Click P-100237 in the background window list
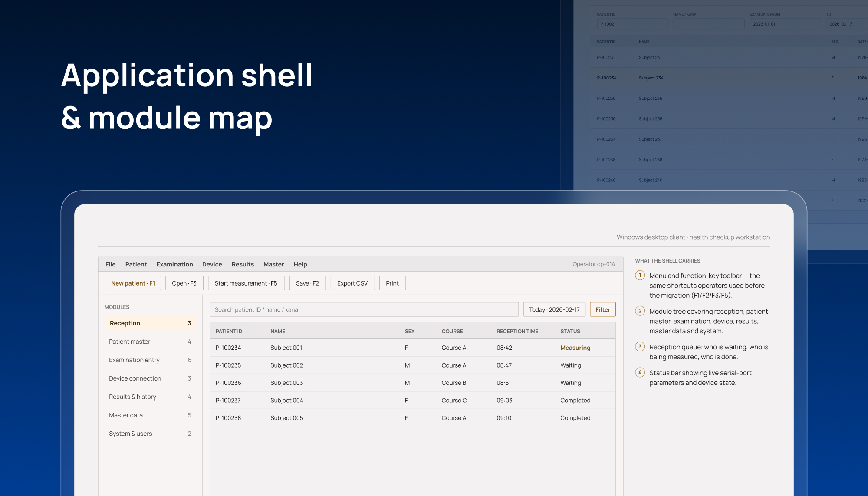The width and height of the screenshot is (868, 496). tap(606, 139)
